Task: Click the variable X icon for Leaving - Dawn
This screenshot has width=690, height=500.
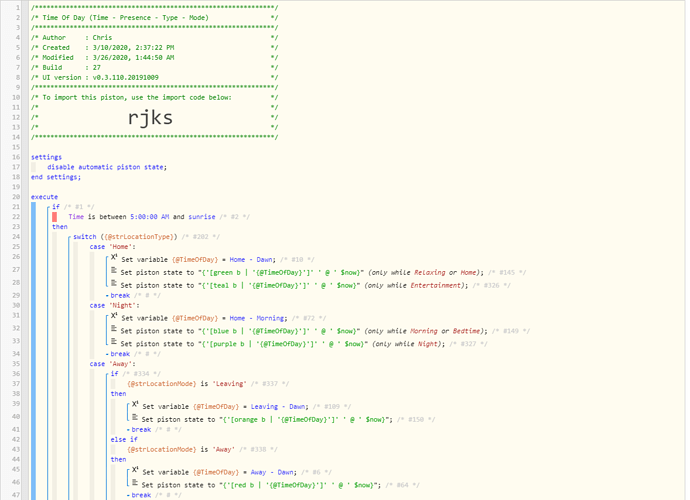Action: click(135, 404)
